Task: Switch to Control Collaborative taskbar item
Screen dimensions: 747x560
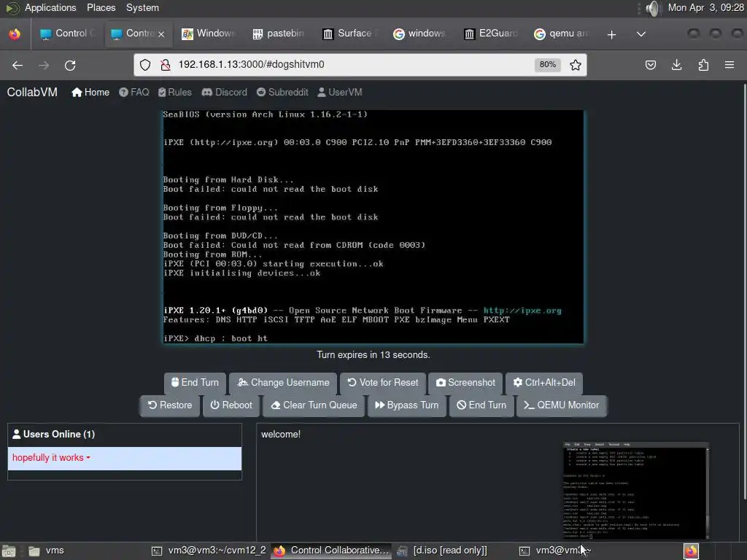Action: pyautogui.click(x=332, y=551)
